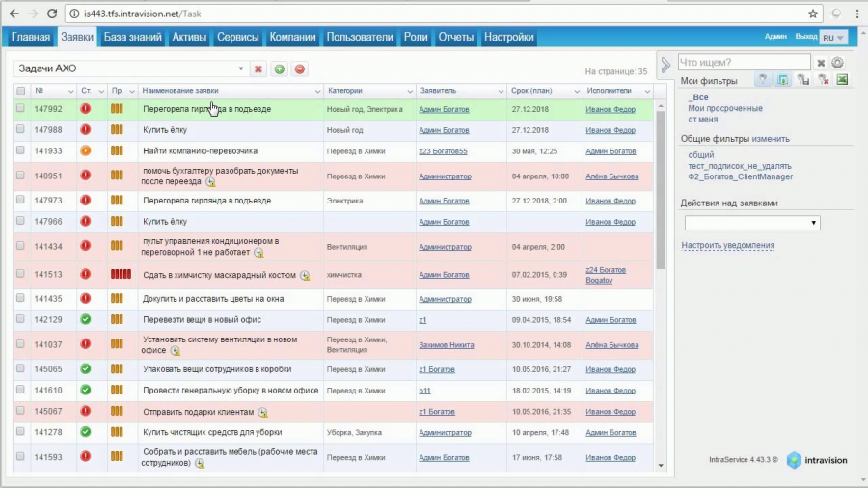Viewport: 868px width, 488px height.
Task: Open the Отчеты tab
Action: [455, 37]
